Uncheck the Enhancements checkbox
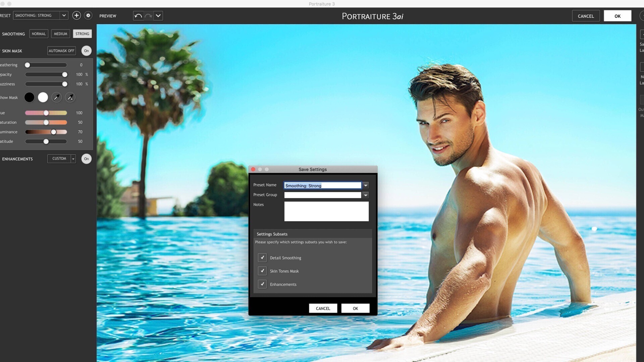The image size is (644, 362). click(x=262, y=284)
